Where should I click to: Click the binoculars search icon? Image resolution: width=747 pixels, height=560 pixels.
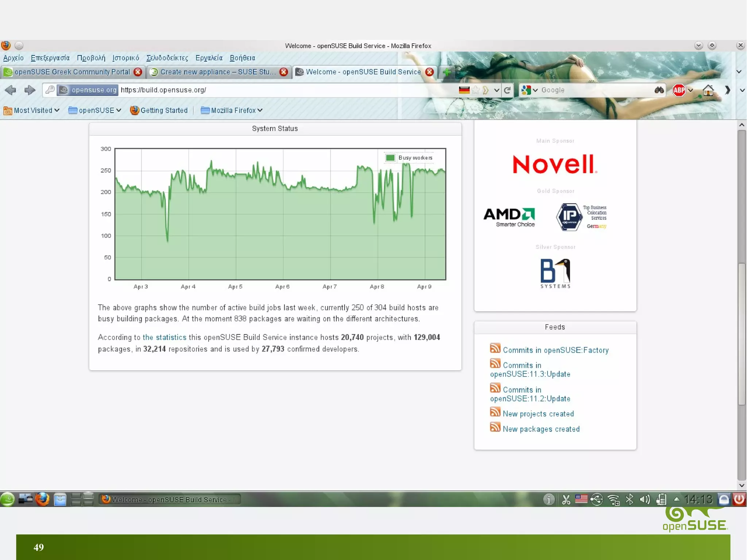point(659,90)
